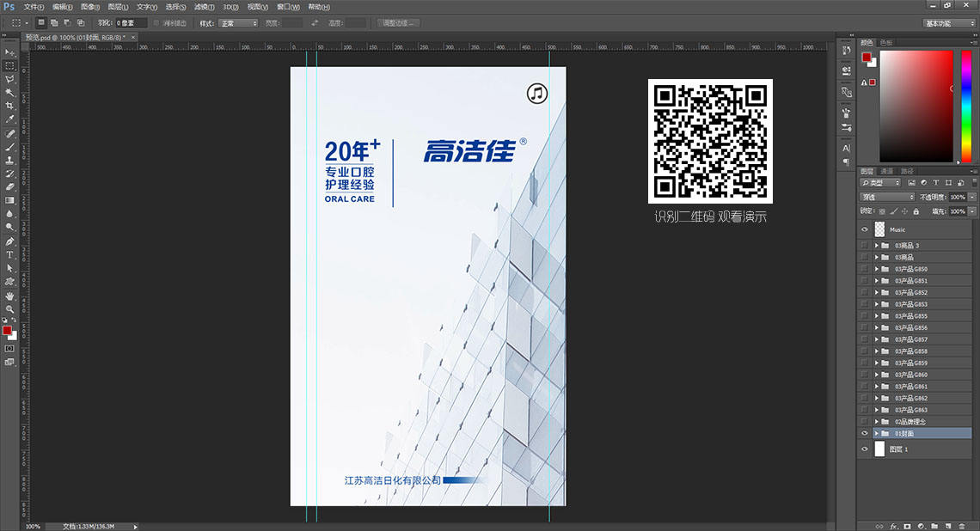This screenshot has height=531, width=980.
Task: Show the 02品牌理念 layer group
Action: pos(865,422)
